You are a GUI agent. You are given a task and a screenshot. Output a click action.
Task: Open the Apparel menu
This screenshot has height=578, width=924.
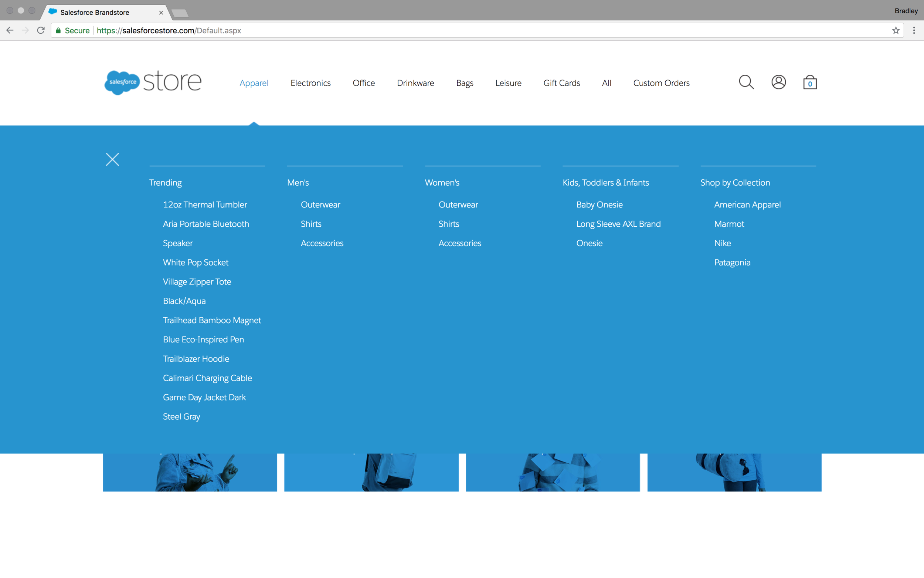pos(254,83)
